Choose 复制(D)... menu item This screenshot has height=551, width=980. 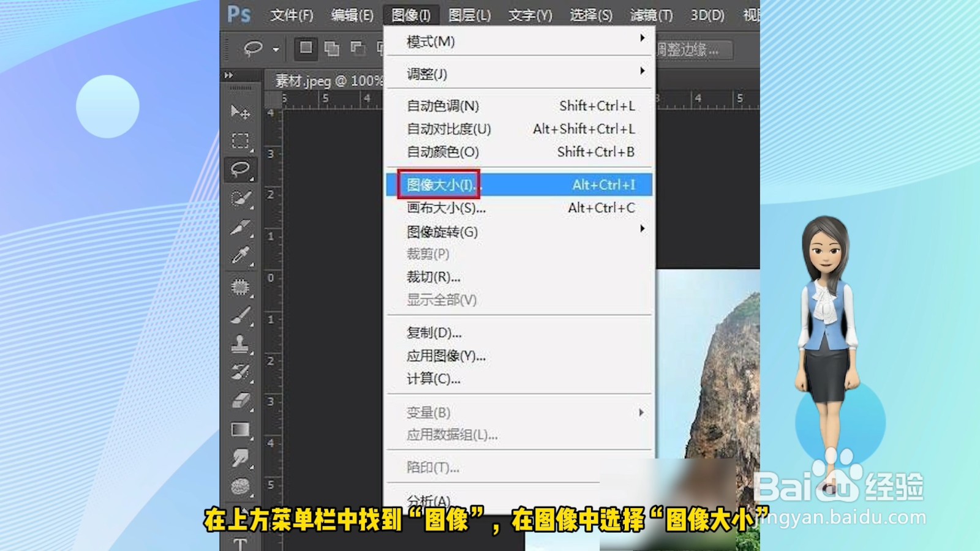click(x=519, y=333)
